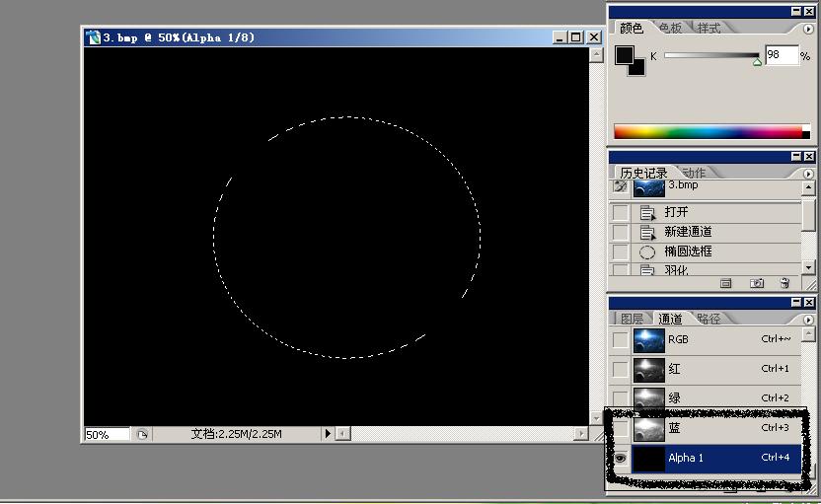Switch to the 通道 (Channels) tab
Image resolution: width=821 pixels, height=504 pixels.
pos(670,319)
